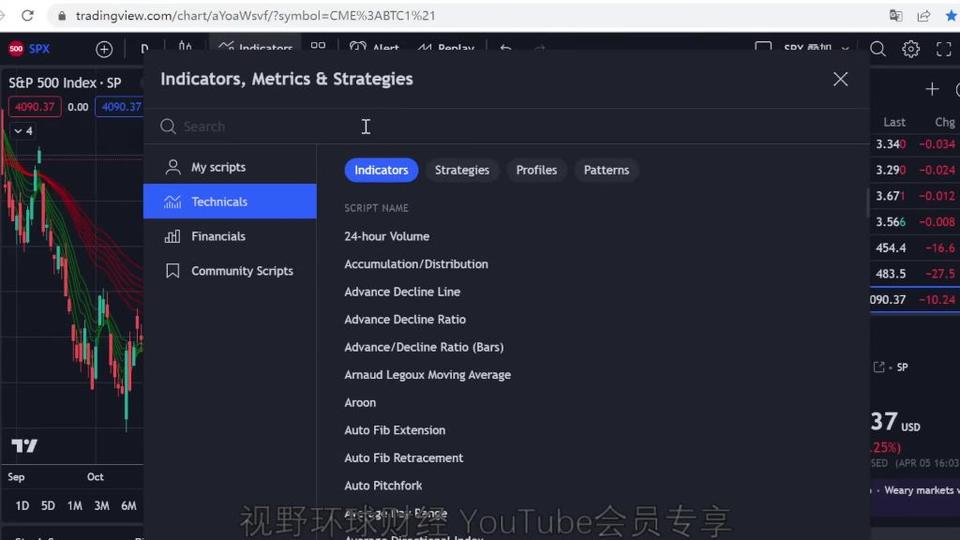The height and width of the screenshot is (540, 960).
Task: Select the 3M time range
Action: point(102,506)
